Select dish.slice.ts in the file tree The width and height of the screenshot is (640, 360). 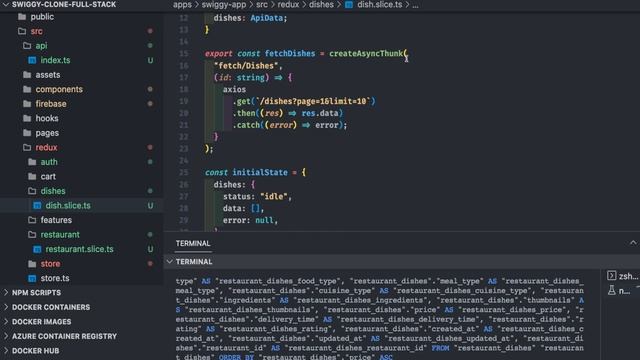68,206
